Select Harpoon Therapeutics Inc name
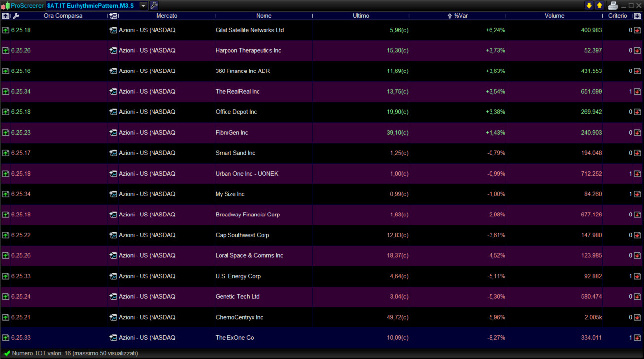The width and height of the screenshot is (644, 359). [248, 50]
